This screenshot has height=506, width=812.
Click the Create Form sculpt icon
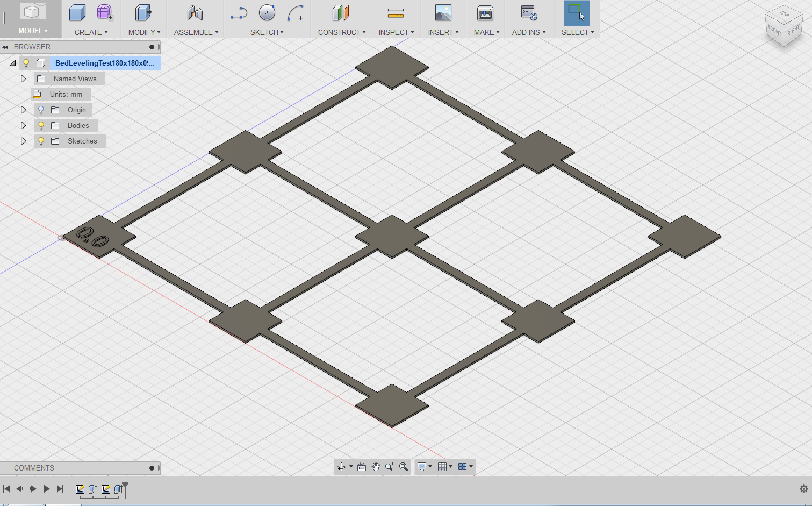(105, 13)
